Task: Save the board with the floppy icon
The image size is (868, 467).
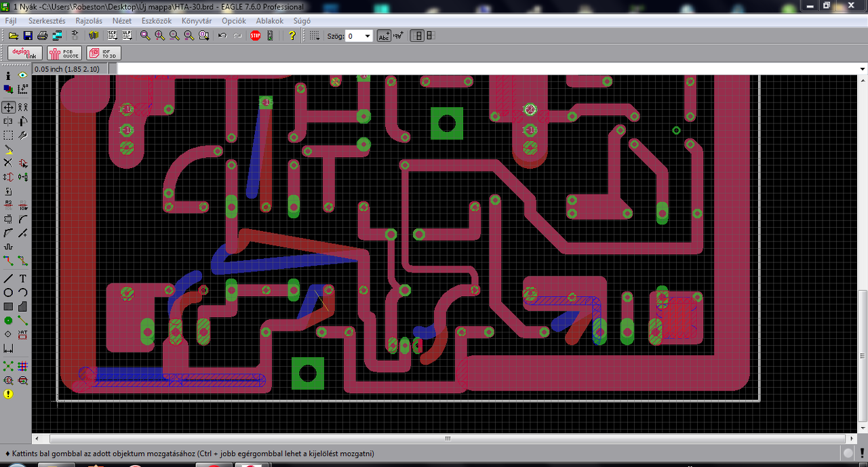Action: point(28,36)
